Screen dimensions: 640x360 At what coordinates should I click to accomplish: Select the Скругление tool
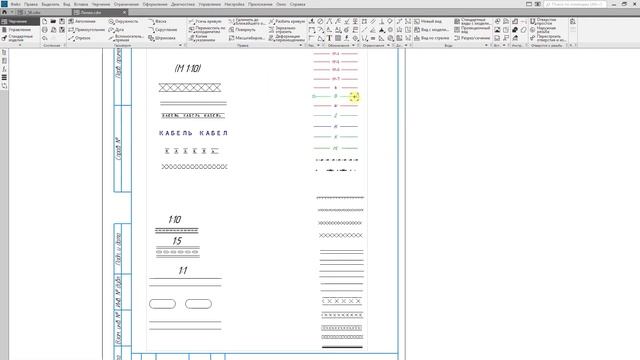(163, 30)
